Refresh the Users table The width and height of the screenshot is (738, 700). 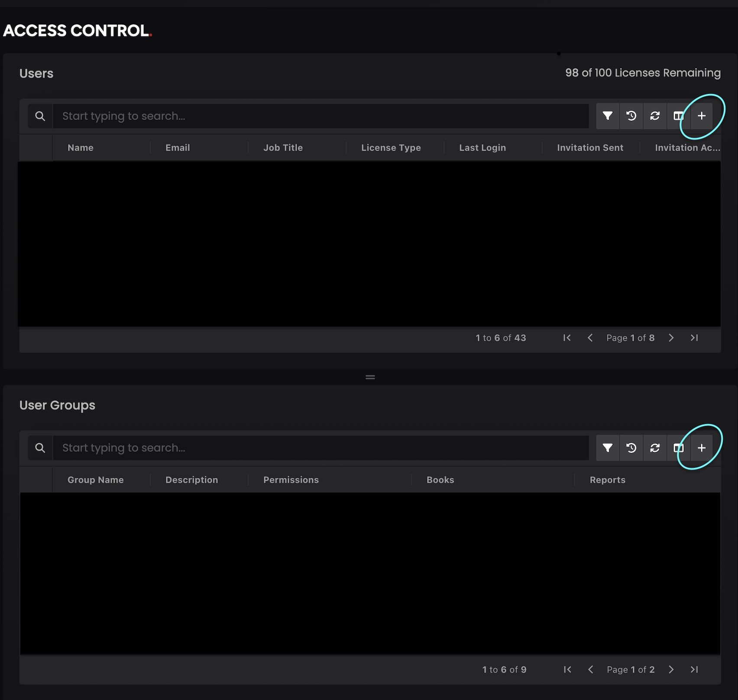655,116
